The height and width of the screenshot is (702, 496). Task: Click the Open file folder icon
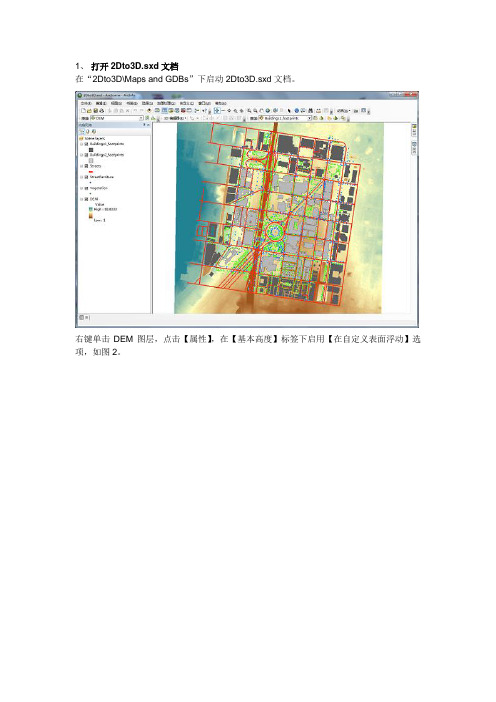click(x=89, y=111)
